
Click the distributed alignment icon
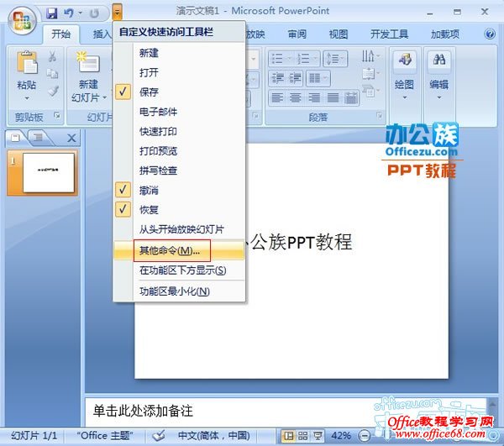[350, 97]
